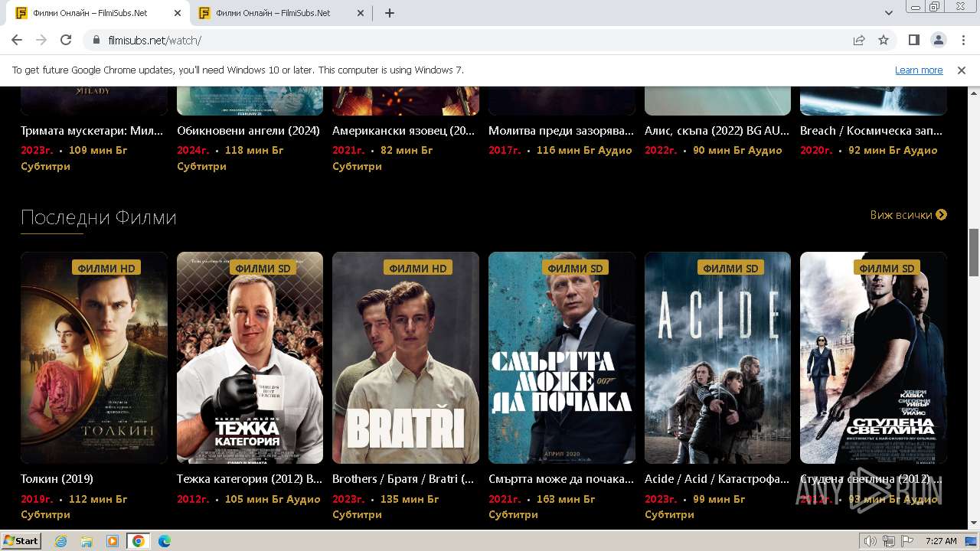The image size is (980, 551).
Task: Close the first FilmiSubs.Net tab
Action: click(x=178, y=13)
